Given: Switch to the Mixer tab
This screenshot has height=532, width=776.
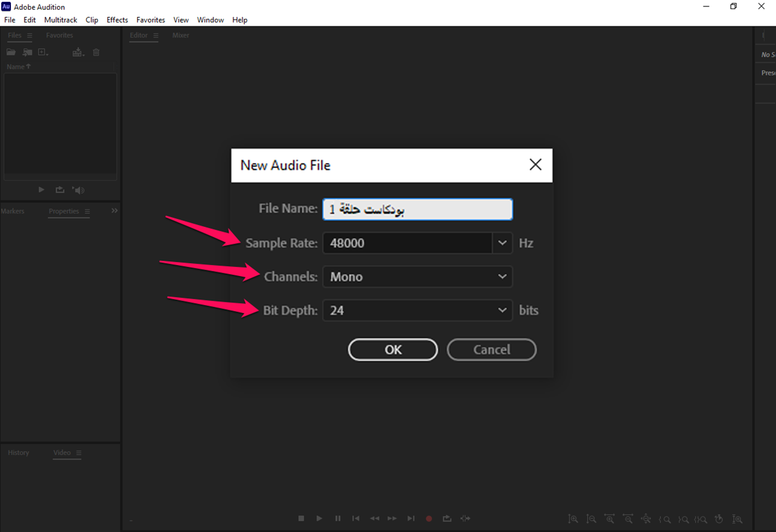Looking at the screenshot, I should coord(180,36).
